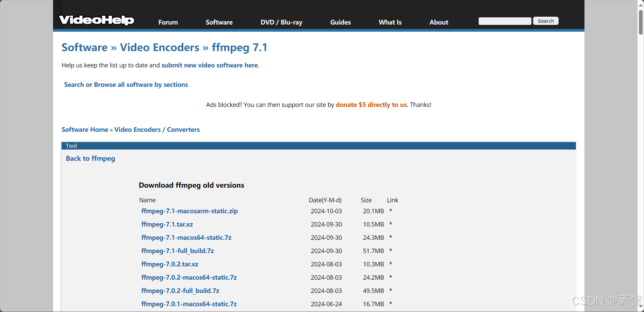
Task: Download ffmpeg-7.0.2-macos64-static.7z
Action: 189,277
